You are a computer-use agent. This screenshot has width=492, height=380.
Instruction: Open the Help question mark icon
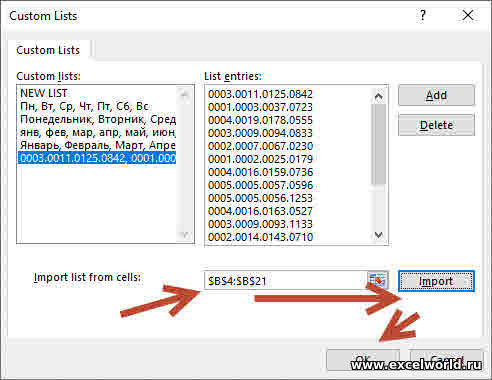pos(423,15)
